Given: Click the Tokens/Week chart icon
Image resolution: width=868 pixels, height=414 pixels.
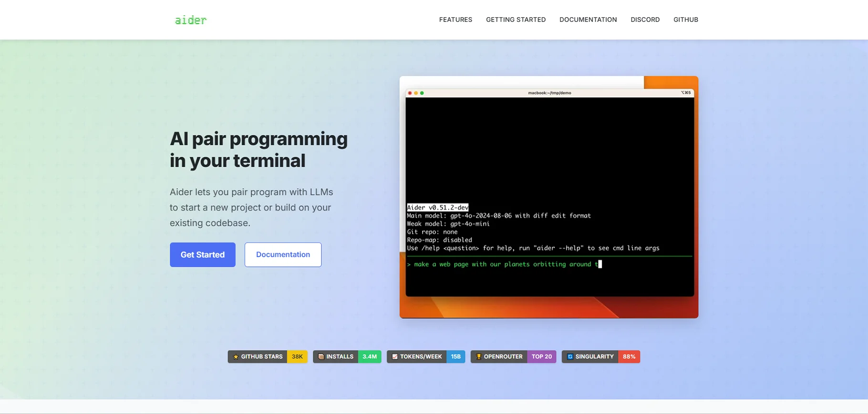Looking at the screenshot, I should click(x=395, y=356).
